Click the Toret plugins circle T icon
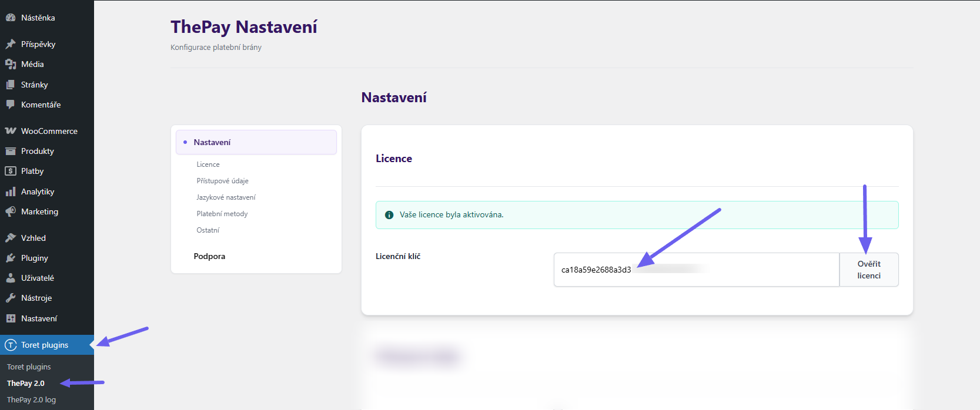The image size is (980, 410). point(11,345)
